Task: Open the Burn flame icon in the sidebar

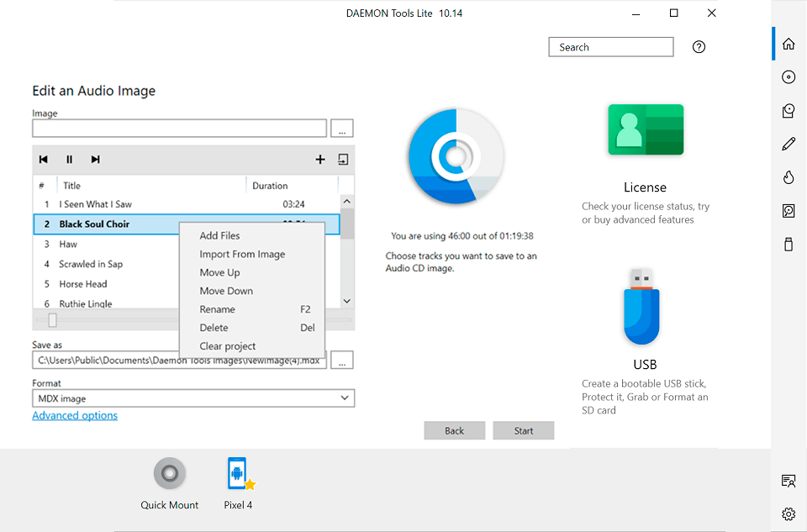Action: pyautogui.click(x=788, y=177)
